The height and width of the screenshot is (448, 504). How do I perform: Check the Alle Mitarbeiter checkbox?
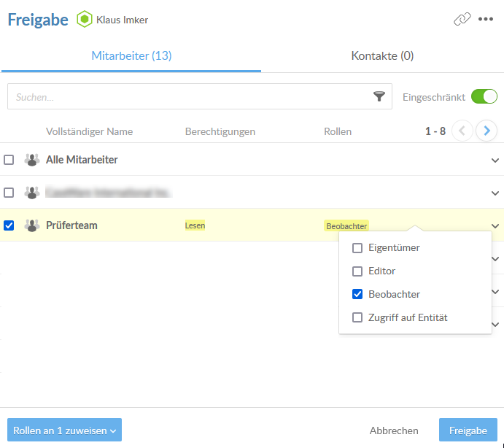click(x=9, y=160)
